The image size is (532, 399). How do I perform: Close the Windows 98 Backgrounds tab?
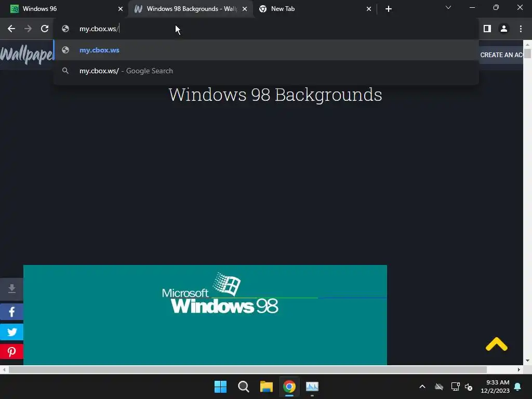tap(245, 9)
